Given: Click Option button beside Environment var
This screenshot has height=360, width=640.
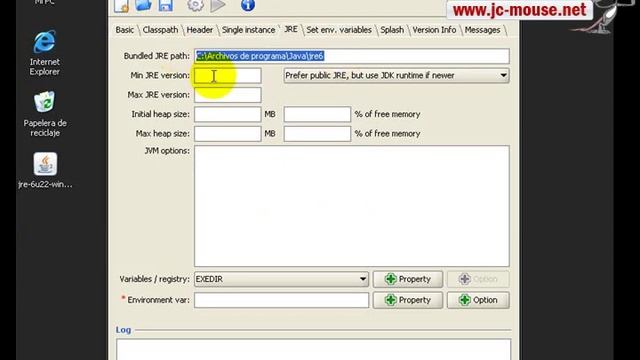Looking at the screenshot, I should point(478,300).
